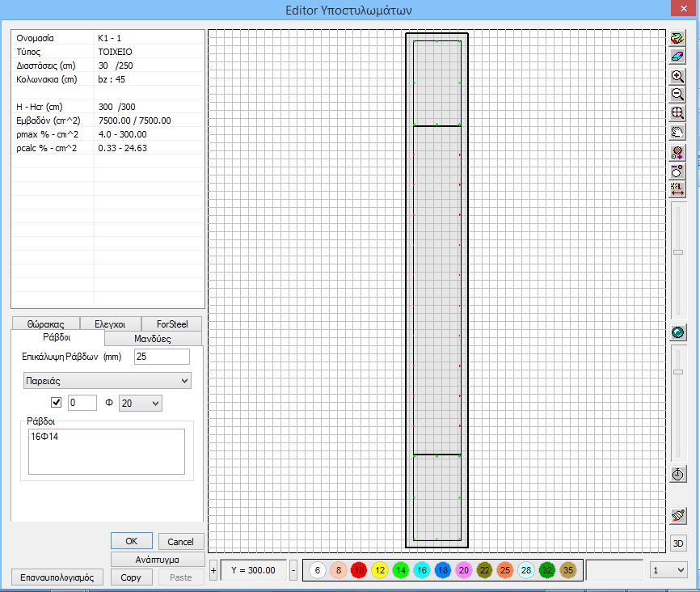Click the paintbrush icon above 3D
The image size is (700, 592).
click(677, 516)
